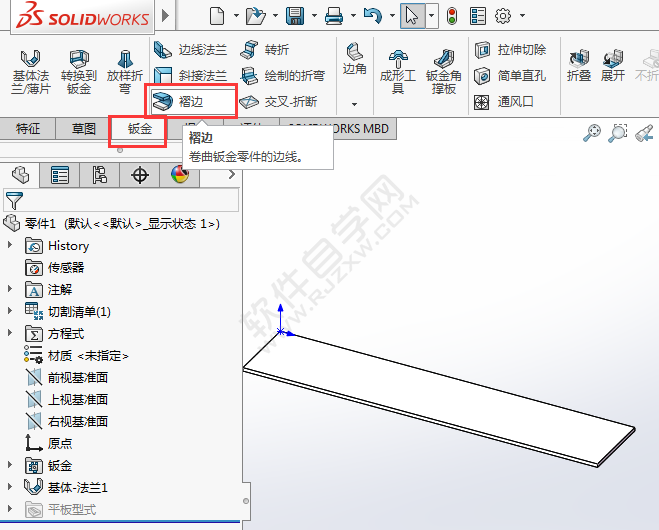Open dropdown arrow next to Select tool
The height and width of the screenshot is (530, 659).
432,16
